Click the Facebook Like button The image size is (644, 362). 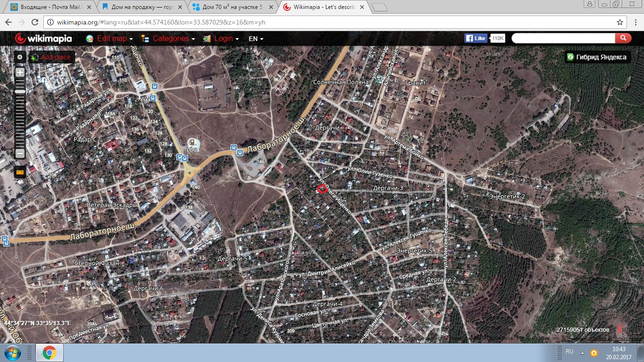coord(476,38)
